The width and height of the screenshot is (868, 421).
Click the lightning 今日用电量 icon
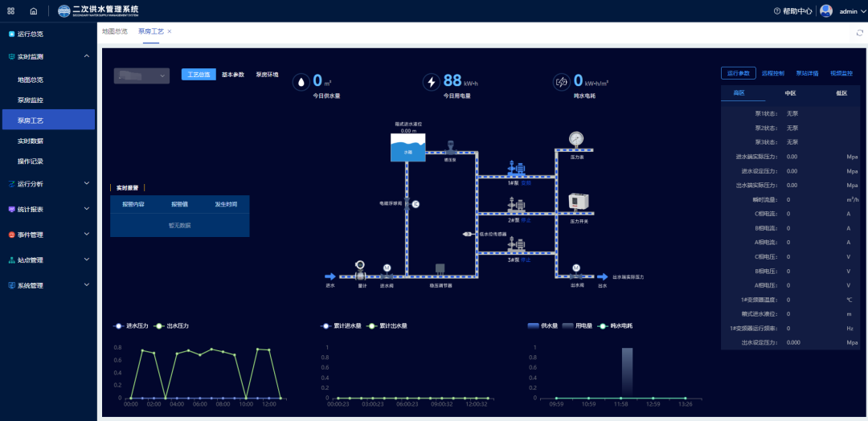pyautogui.click(x=431, y=82)
